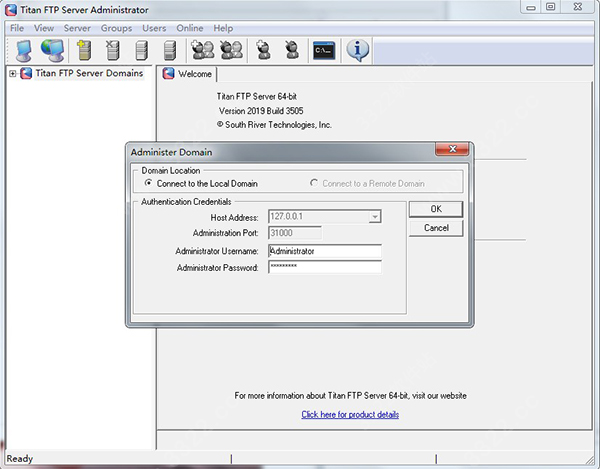Viewport: 600px width, 469px height.
Task: Click the Version 2019 Build 3505 text
Action: pos(261,111)
